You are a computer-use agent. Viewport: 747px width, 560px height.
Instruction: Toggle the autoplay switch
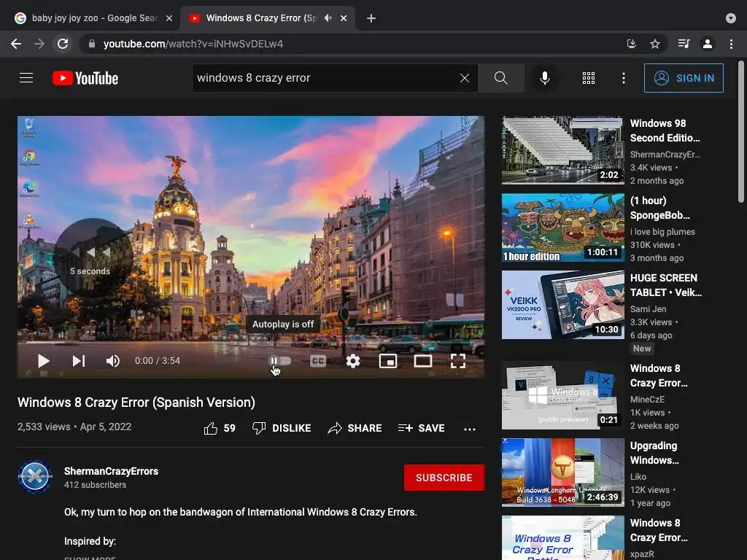[x=279, y=361]
